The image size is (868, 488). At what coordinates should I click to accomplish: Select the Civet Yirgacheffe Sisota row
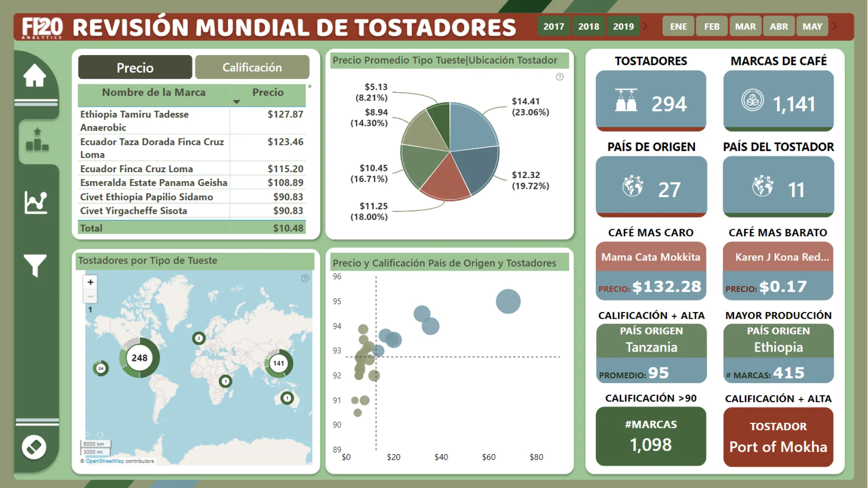click(192, 211)
